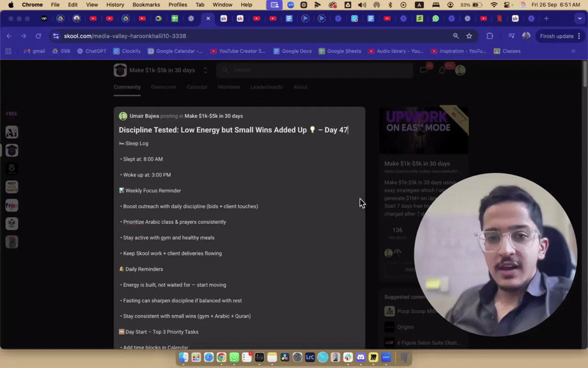This screenshot has width=588, height=368.
Task: Open the Google Docs bookmark
Action: 292,51
